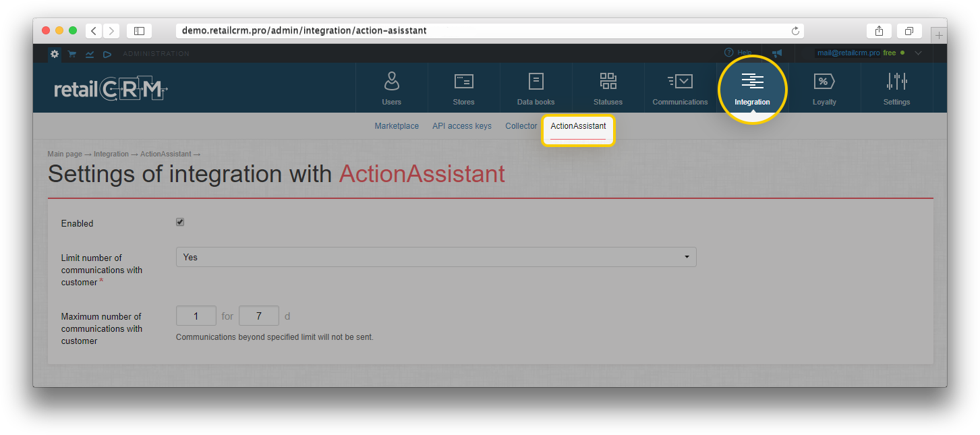Viewport: 980px width, 435px height.
Task: Select the ActionAssistant tab
Action: pos(578,126)
